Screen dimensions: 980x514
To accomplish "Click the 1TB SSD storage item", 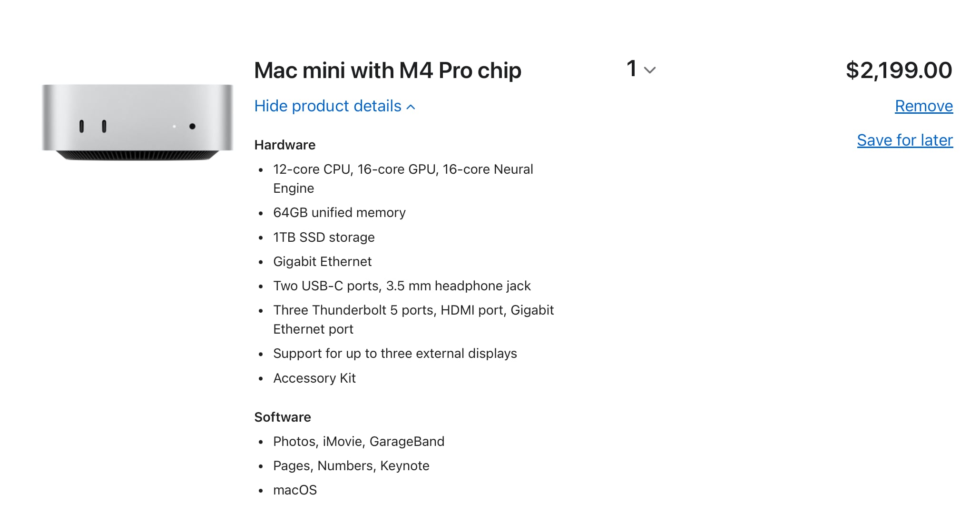I will [x=323, y=237].
